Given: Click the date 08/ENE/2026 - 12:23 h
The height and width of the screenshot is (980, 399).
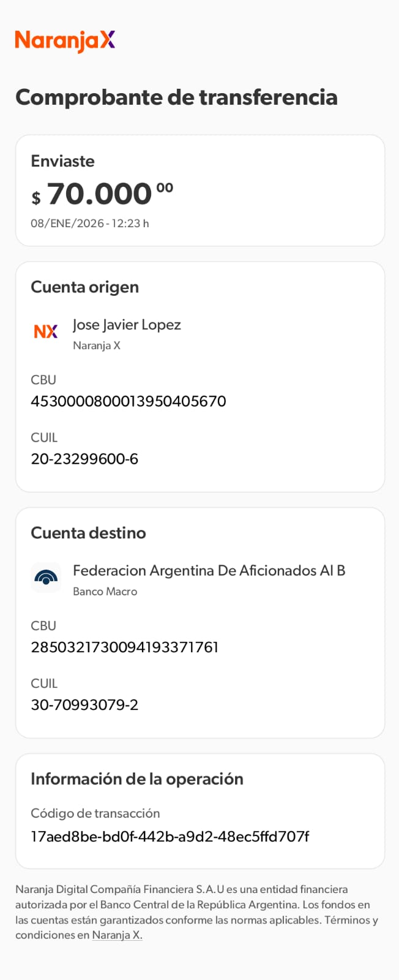Looking at the screenshot, I should [x=90, y=224].
